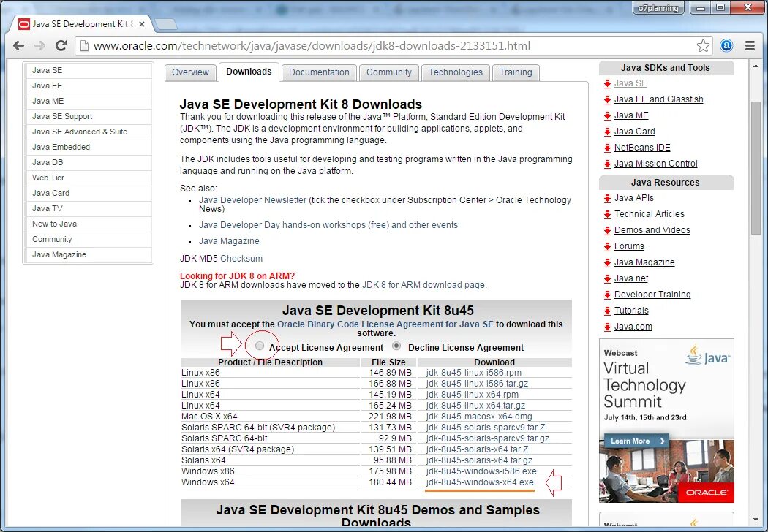Open the Java Magazine link under See also

tap(229, 241)
